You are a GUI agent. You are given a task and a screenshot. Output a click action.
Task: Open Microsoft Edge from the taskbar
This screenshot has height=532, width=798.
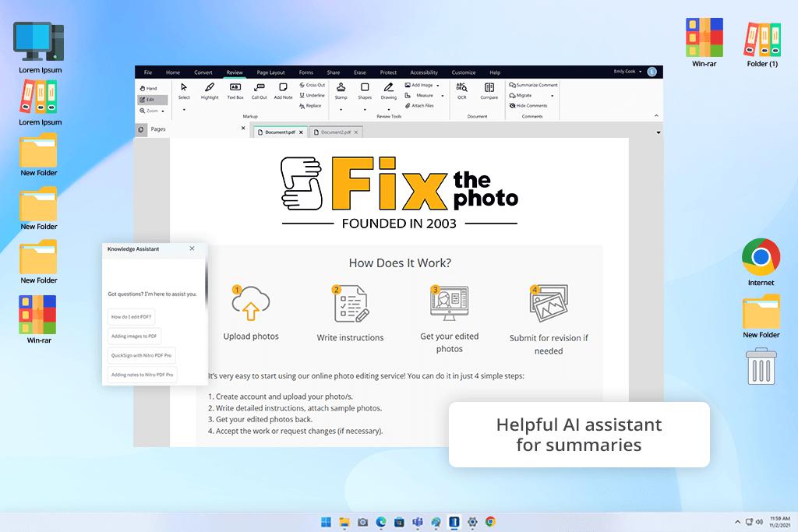pos(381,522)
